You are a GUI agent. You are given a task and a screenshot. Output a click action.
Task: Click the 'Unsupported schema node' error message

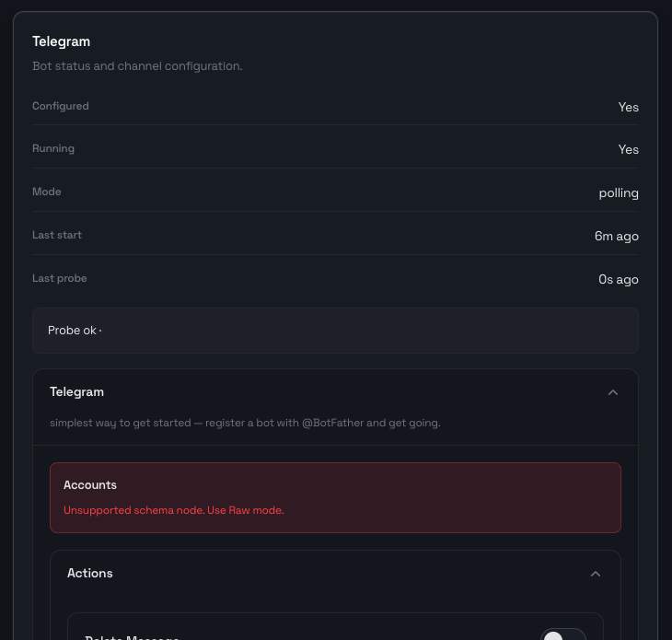(x=173, y=510)
